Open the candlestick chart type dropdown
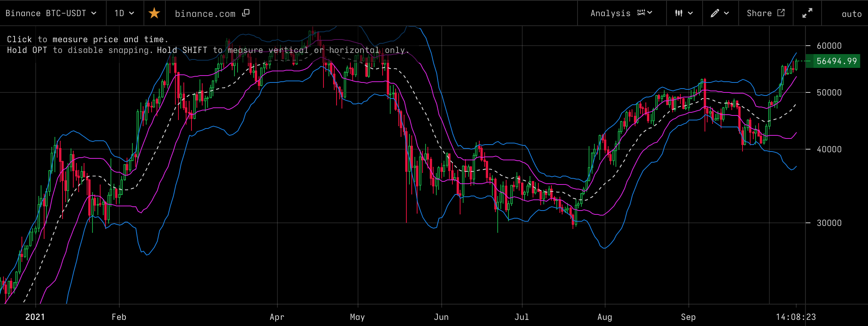Viewport: 868px width, 326px height. tap(684, 13)
